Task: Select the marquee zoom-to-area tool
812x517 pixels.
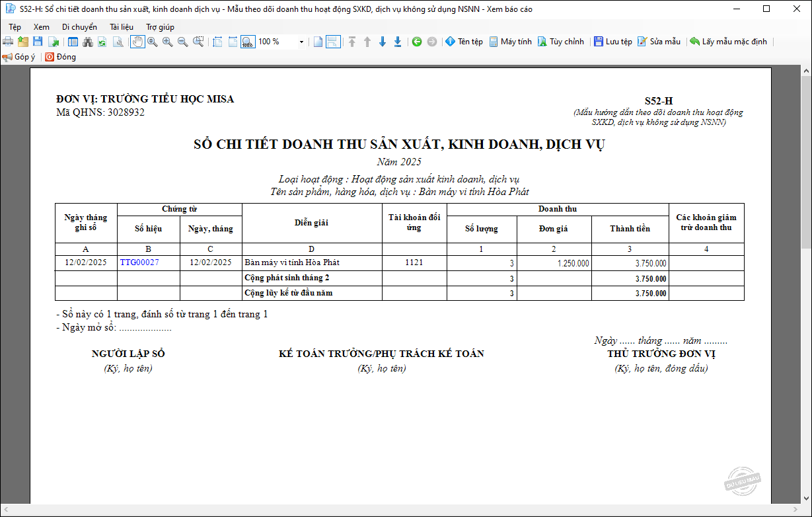Action: pos(198,42)
